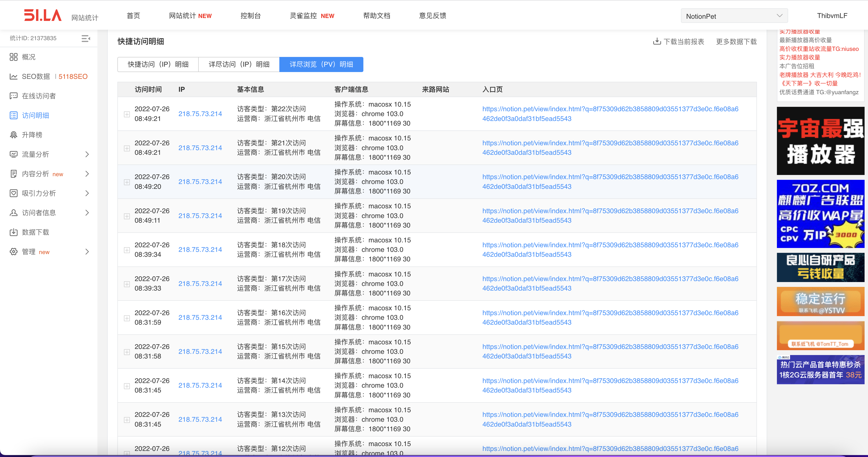Viewport: 868px width, 457px height.
Task: Click the 良心自研产品 ad banner
Action: click(820, 267)
